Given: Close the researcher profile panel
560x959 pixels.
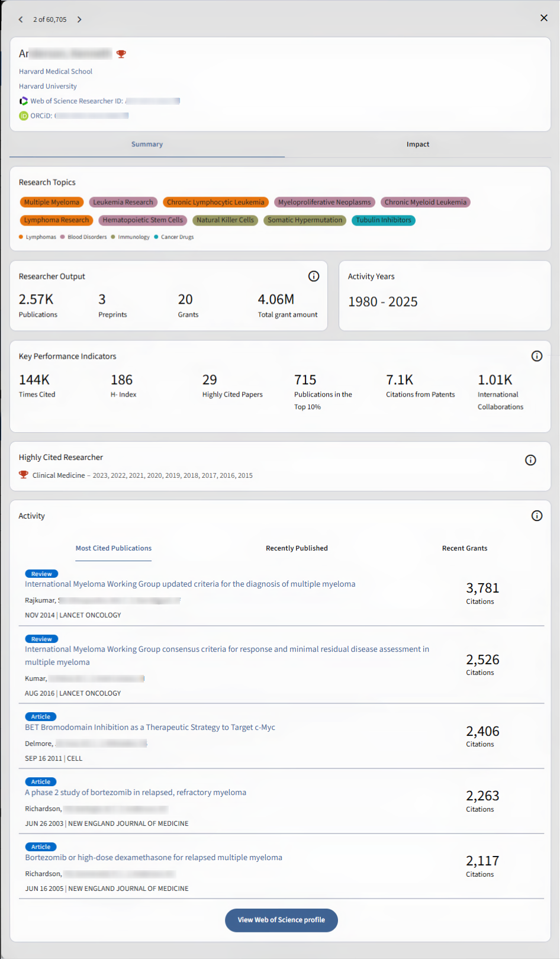Looking at the screenshot, I should tap(544, 18).
